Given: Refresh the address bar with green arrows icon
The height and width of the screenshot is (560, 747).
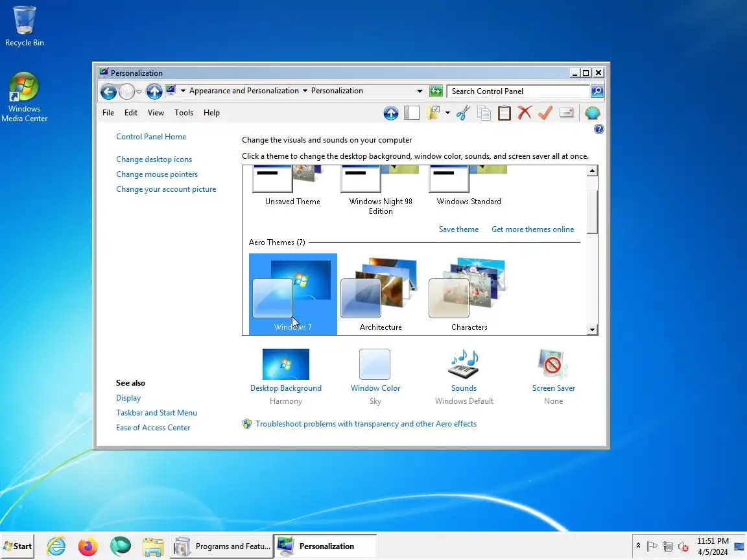Looking at the screenshot, I should pos(436,91).
